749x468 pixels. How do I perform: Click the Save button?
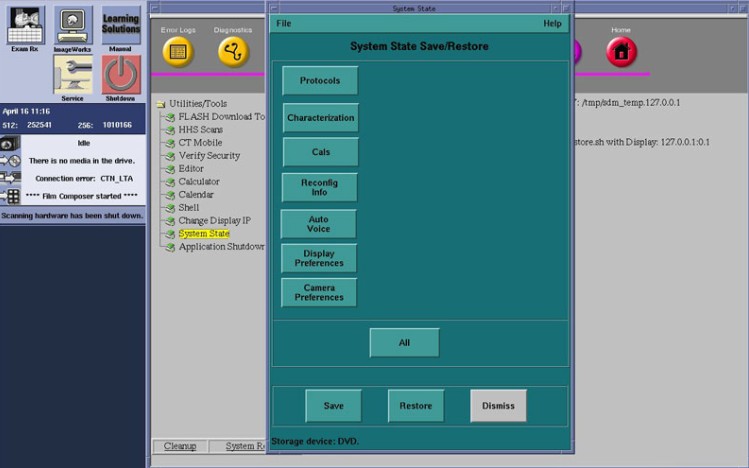(333, 406)
